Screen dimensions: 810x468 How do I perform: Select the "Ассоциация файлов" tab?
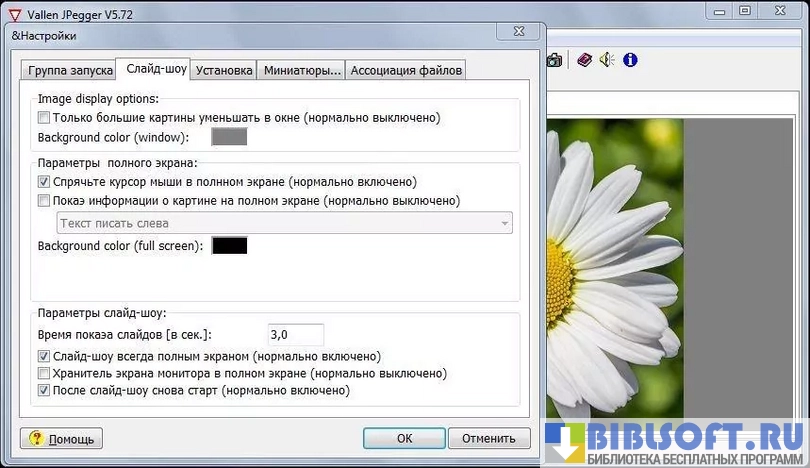coord(406,70)
